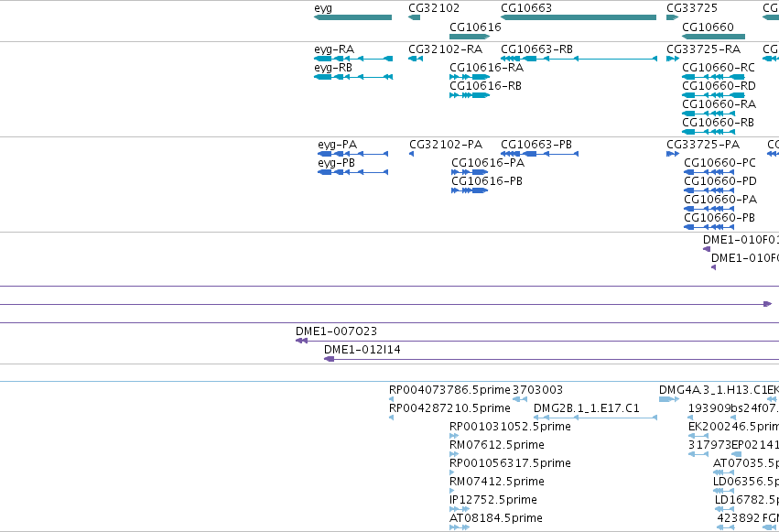Select the long CG10663 gene bar
779x532 pixels.
pos(579,17)
